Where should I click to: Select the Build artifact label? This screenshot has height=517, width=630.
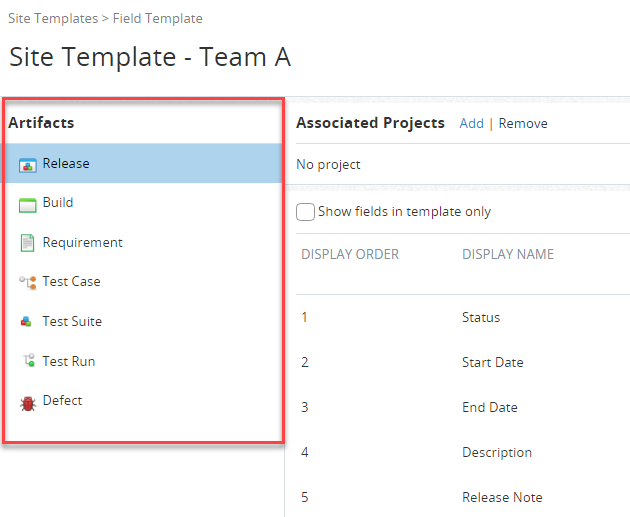click(58, 202)
